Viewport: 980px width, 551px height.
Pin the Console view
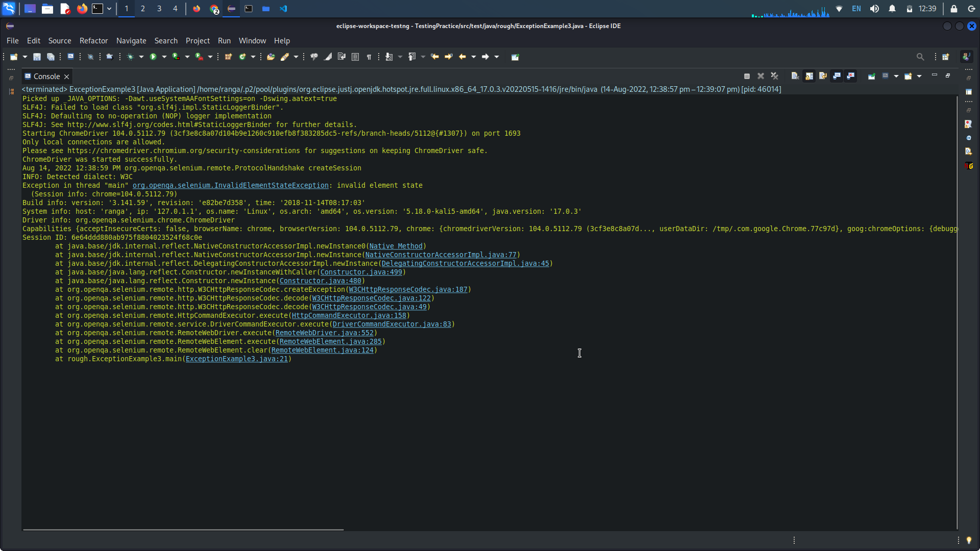(x=872, y=76)
